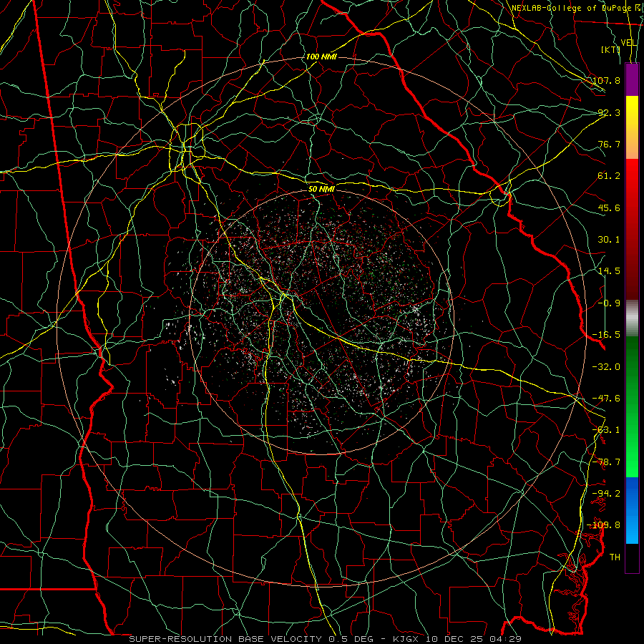
Task: Click the 50 NMI range ring label
Action: [321, 190]
